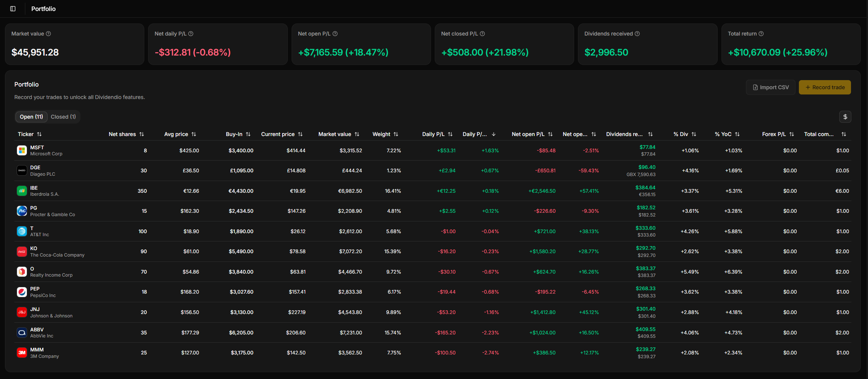The width and height of the screenshot is (868, 379).
Task: Click the -$312.81 net daily P/L value
Action: click(193, 52)
